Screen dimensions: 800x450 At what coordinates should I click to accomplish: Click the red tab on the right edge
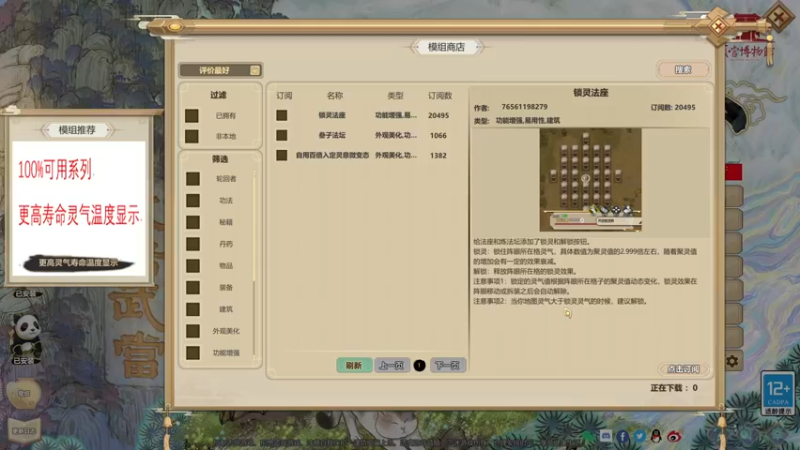(x=734, y=172)
